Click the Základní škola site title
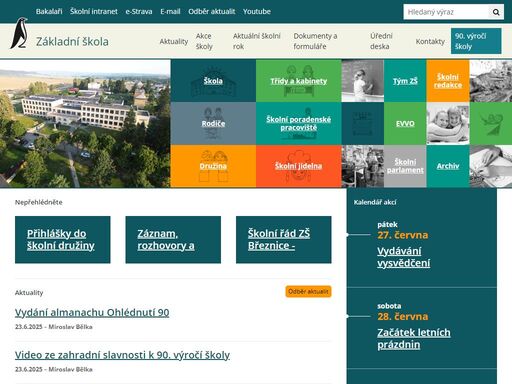The image size is (512, 384). [72, 42]
